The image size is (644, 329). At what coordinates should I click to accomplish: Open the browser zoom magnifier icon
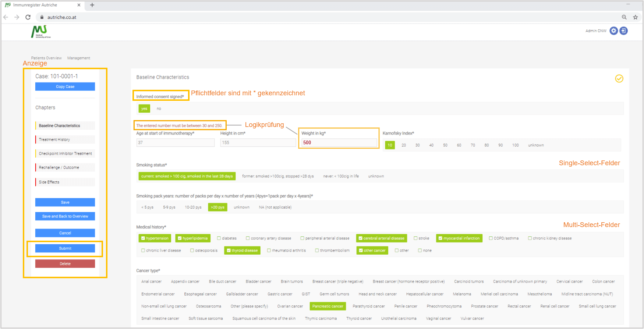(x=624, y=17)
